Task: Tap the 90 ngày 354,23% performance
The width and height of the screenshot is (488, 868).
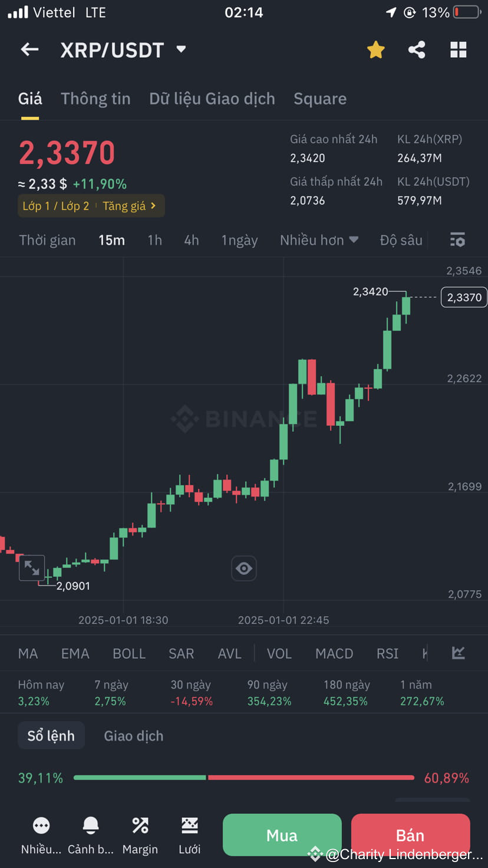Action: coord(269,693)
